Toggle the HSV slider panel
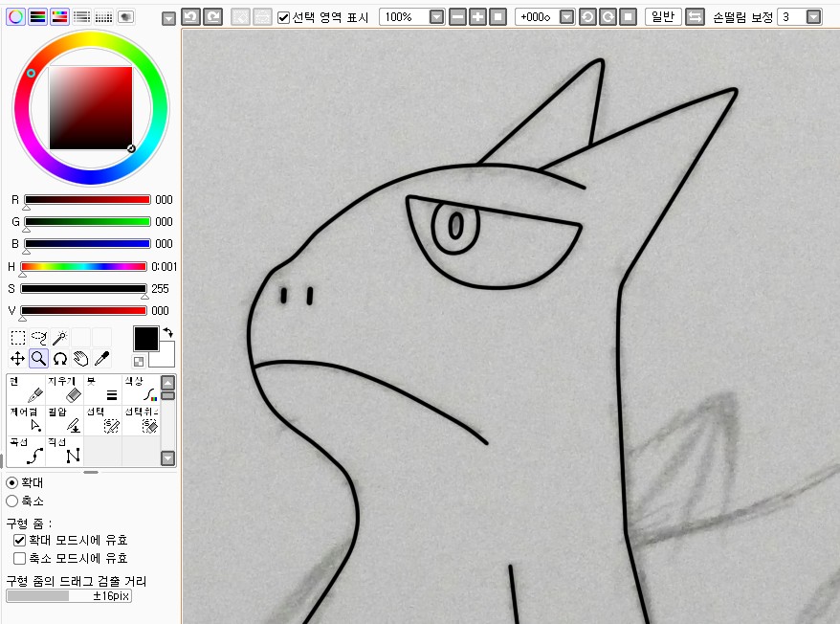 coord(59,17)
